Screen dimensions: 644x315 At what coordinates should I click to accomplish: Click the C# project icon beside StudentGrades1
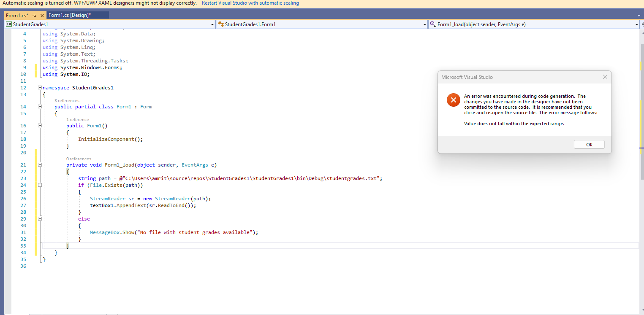(8, 24)
